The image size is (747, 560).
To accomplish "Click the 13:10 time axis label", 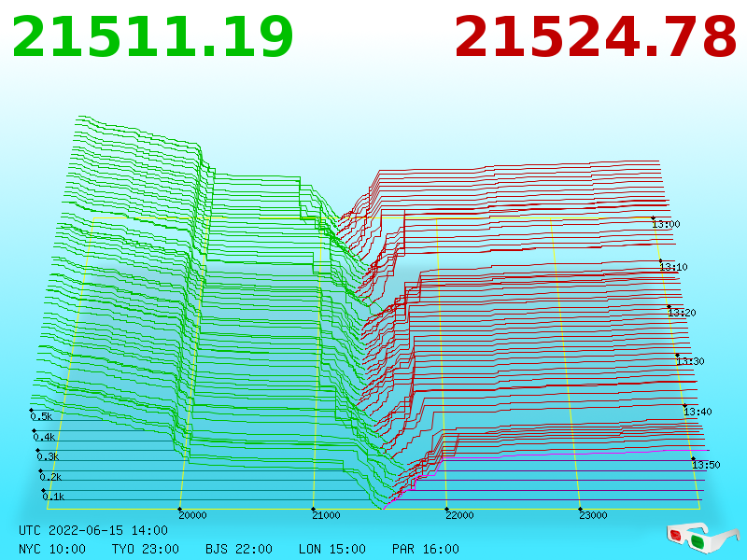I will 673,267.
